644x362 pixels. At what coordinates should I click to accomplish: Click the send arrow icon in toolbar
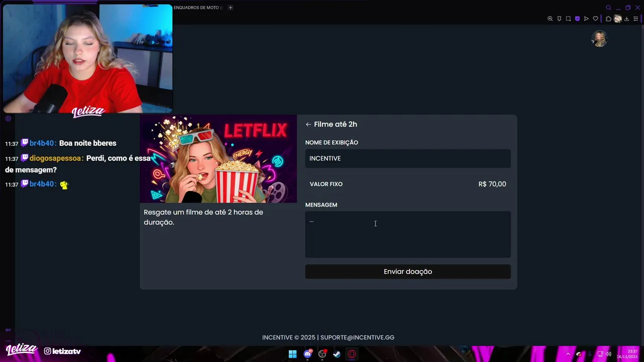pyautogui.click(x=586, y=19)
